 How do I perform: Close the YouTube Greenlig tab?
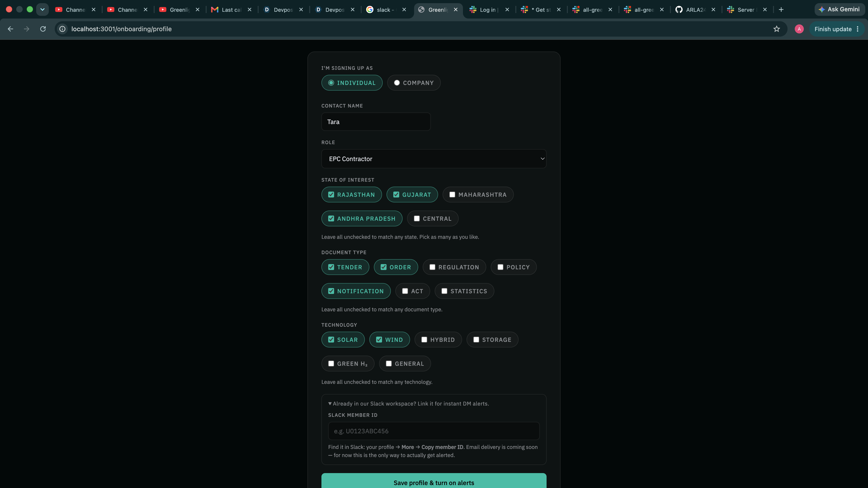[x=198, y=9]
